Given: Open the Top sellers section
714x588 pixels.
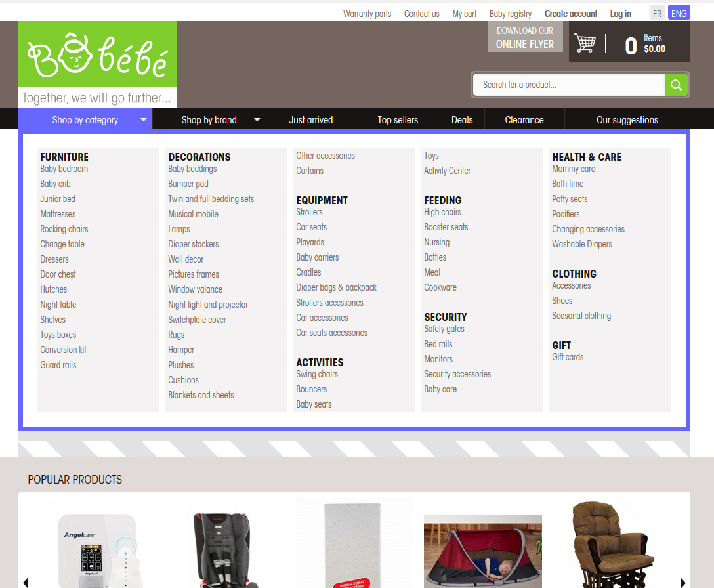Looking at the screenshot, I should 398,120.
